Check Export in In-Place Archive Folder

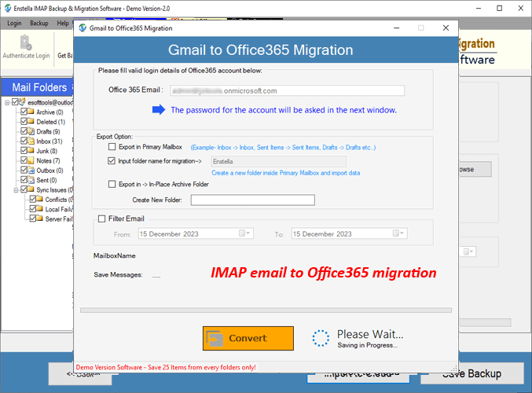tap(112, 184)
